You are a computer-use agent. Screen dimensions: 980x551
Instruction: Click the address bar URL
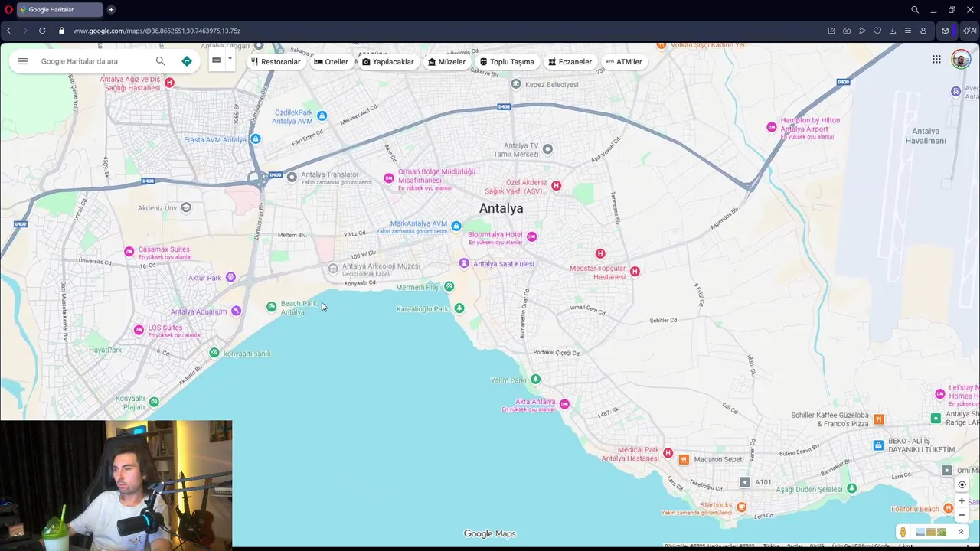157,31
